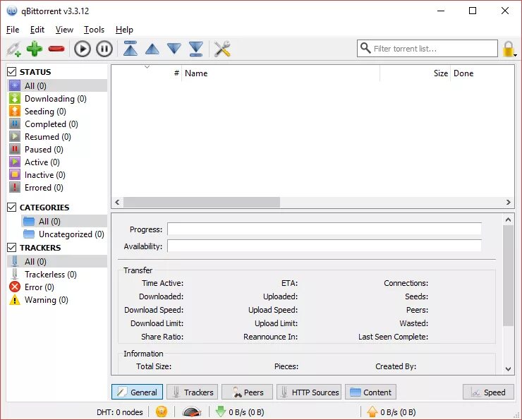
Task: Click the green download arrow speed icon
Action: [x=220, y=412]
